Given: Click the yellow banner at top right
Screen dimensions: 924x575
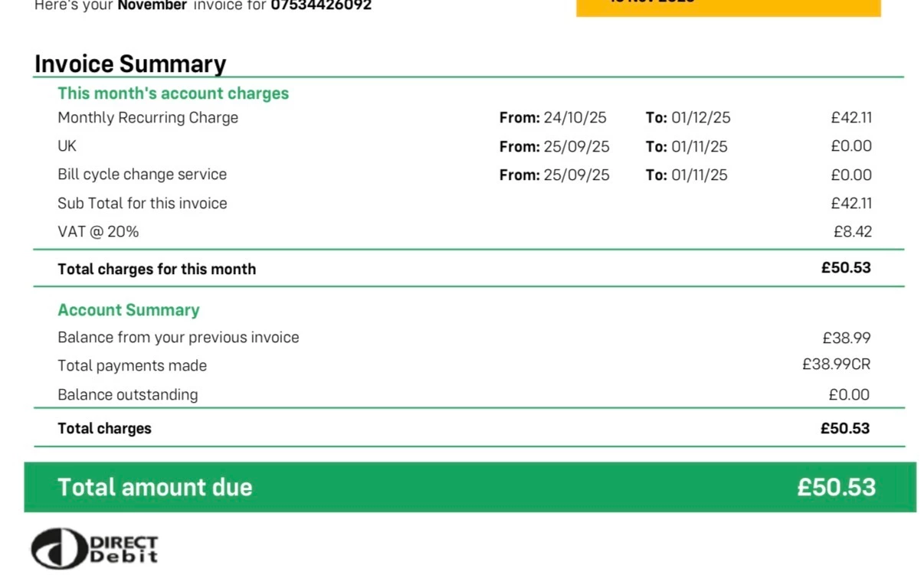Looking at the screenshot, I should 729,8.
